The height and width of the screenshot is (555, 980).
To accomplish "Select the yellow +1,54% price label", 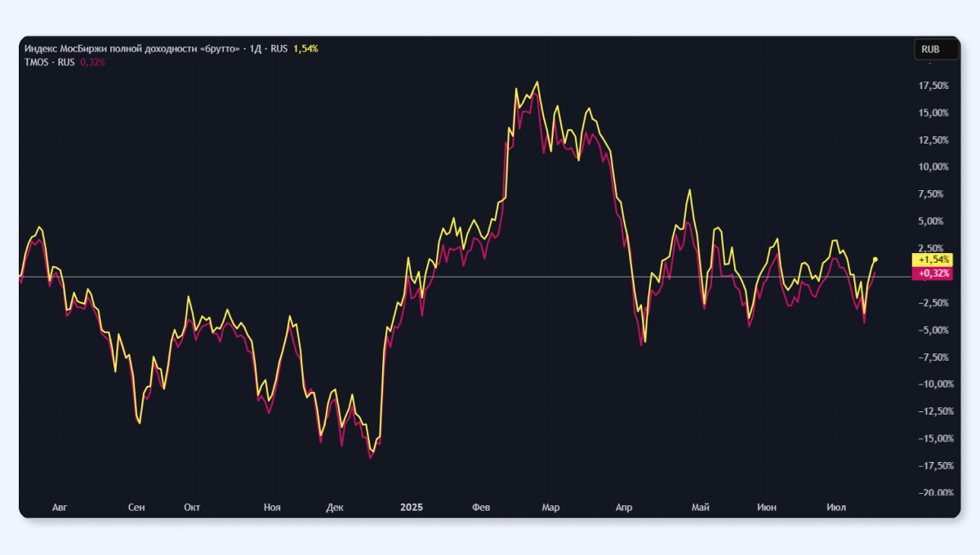I will click(933, 259).
